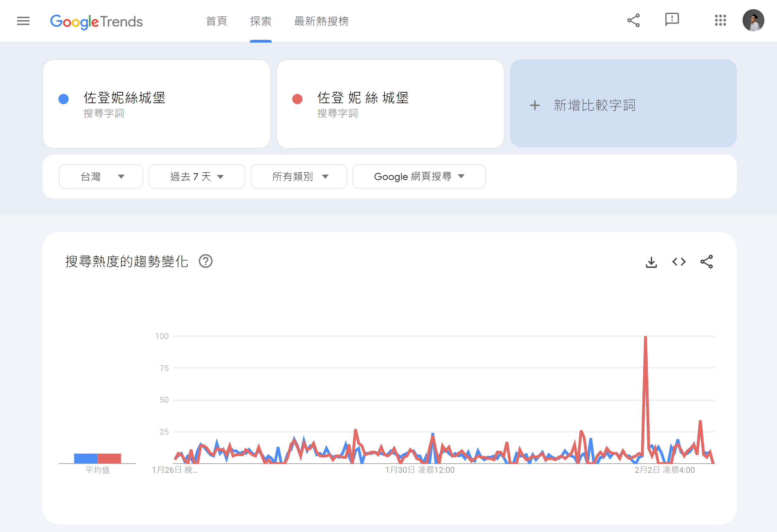Viewport: 777px width, 532px height.
Task: Open help for 搜尋熱度的趨勢變化
Action: coord(206,261)
